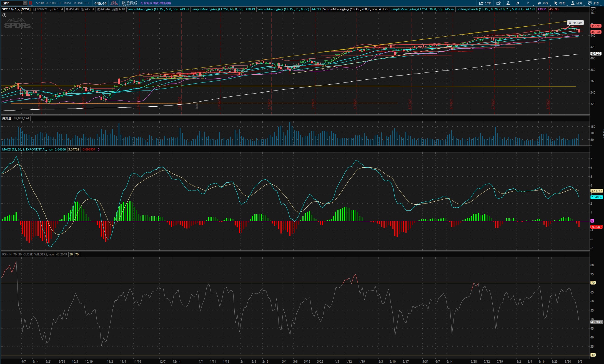Click the 9/6 date on time axis

(x=580, y=362)
